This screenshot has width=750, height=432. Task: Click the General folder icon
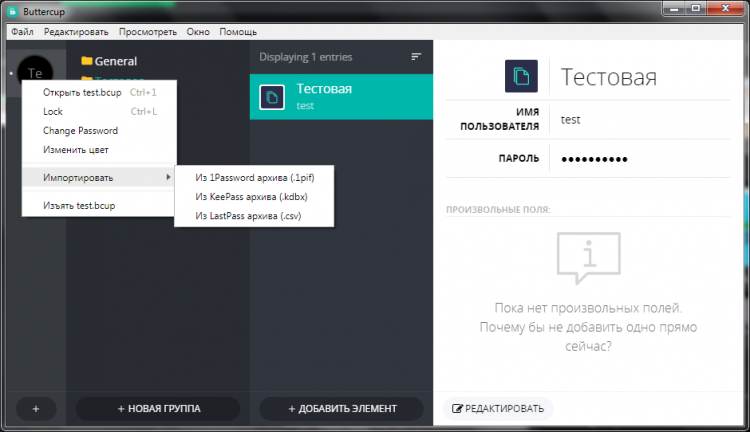click(87, 61)
